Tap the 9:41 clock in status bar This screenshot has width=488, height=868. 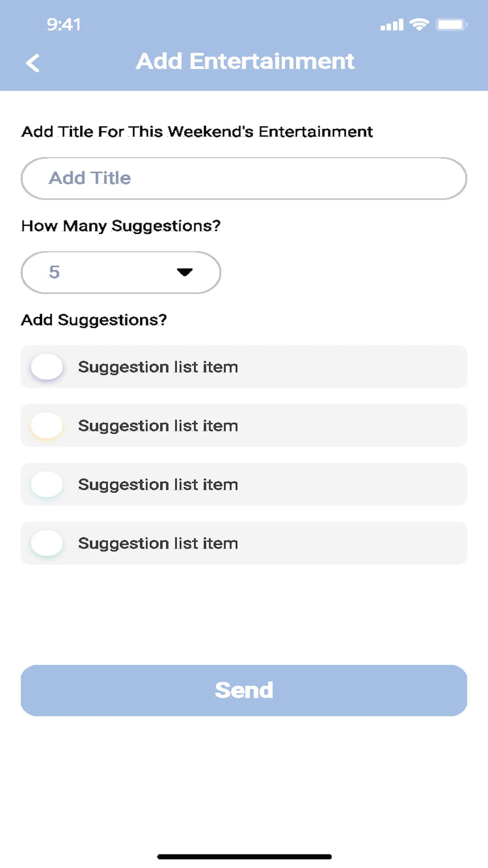[x=64, y=25]
